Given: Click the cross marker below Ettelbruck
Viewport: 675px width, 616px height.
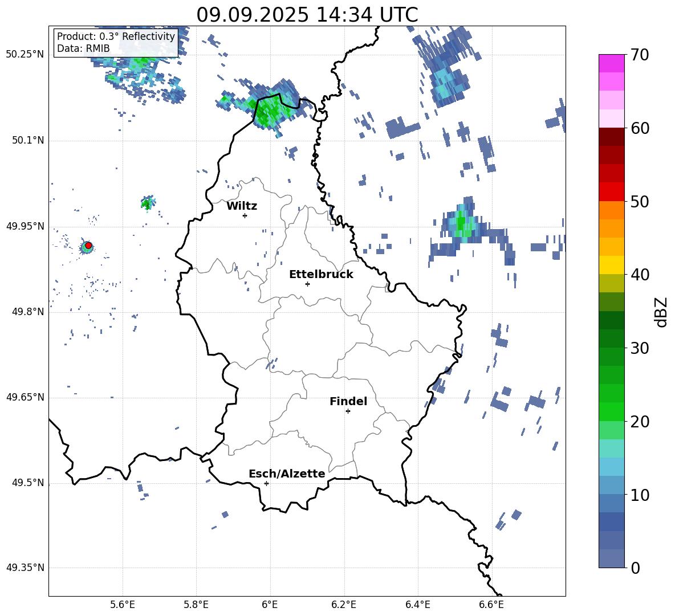Looking at the screenshot, I should coord(307,284).
